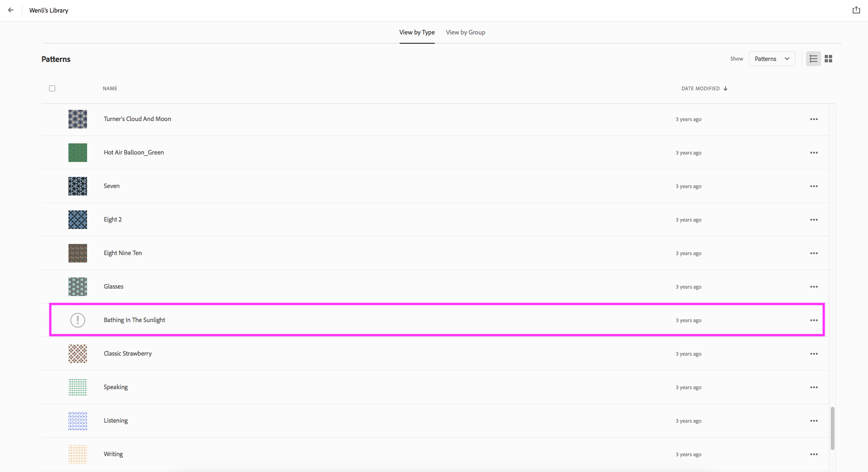This screenshot has width=868, height=472.
Task: Select the name Turner's Cloud And Moon
Action: 137,119
